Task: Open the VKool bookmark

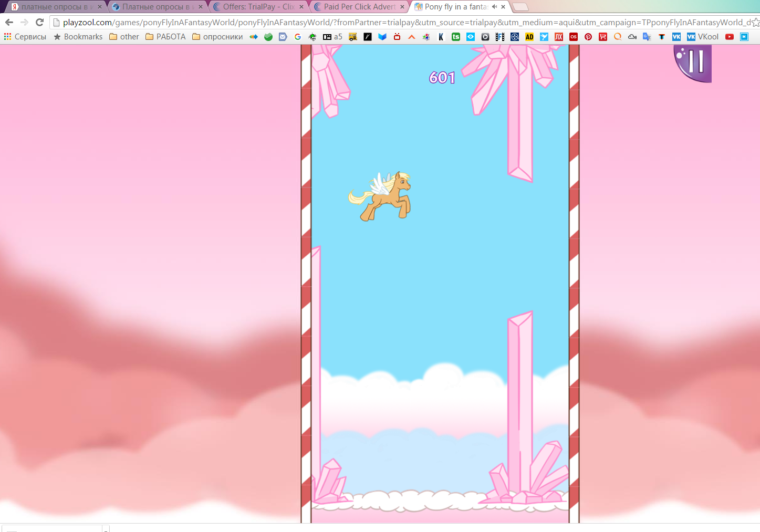Action: click(703, 37)
